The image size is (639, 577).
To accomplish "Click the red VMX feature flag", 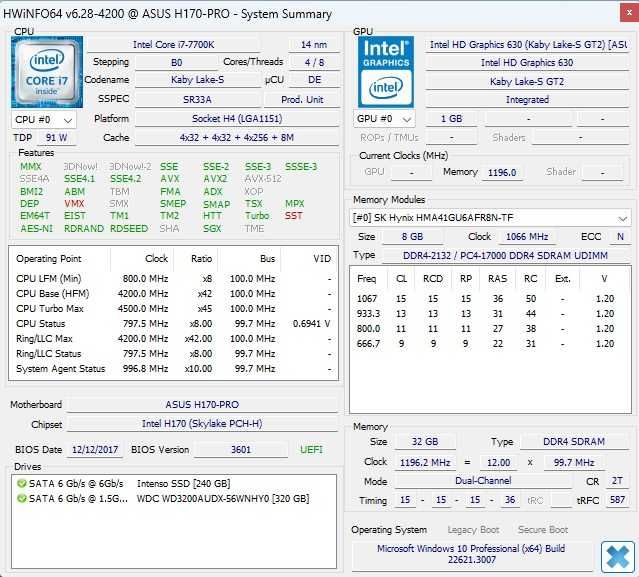I will 74,203.
